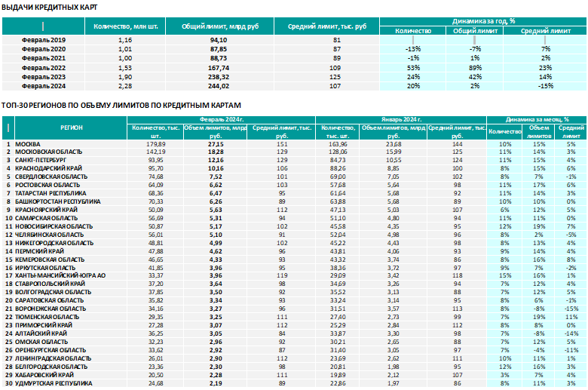This screenshot has width=588, height=390.
Task: Select the "Общий лимит, млрд руб" header
Action: [x=220, y=26]
